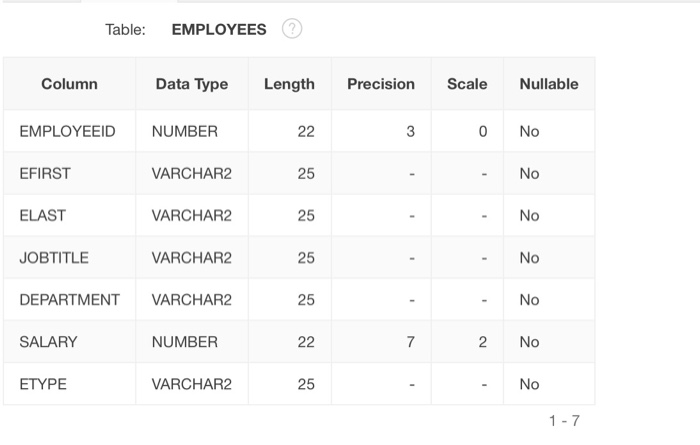Click the VARCHAR2 type in ETYPE row
This screenshot has width=700, height=445.
click(191, 383)
